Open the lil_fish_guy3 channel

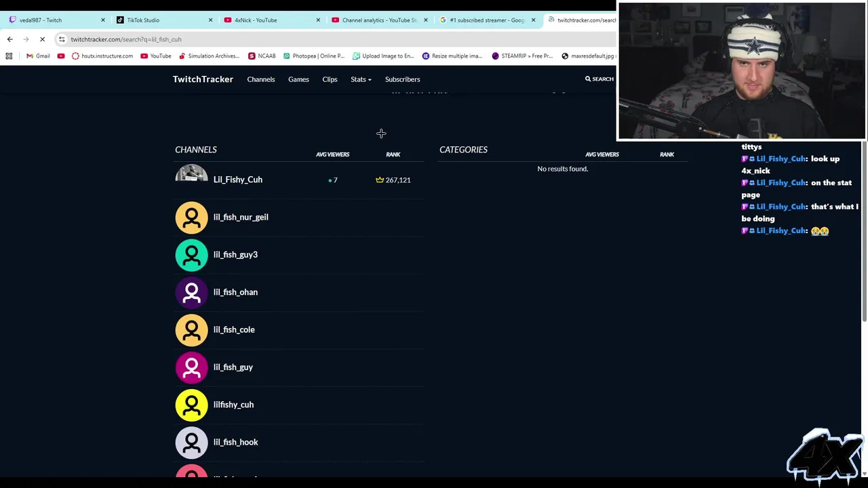tap(235, 255)
